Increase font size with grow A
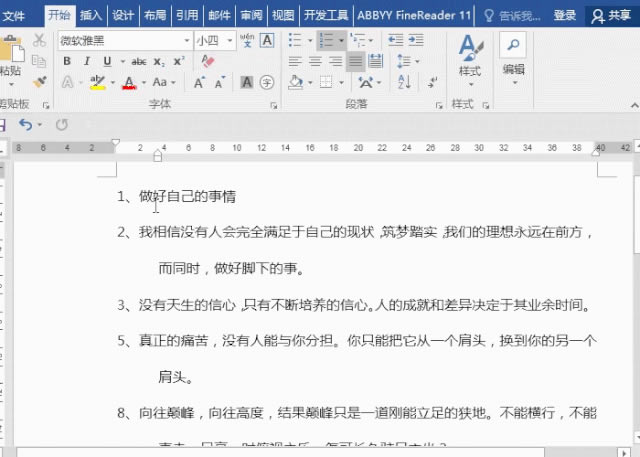 (x=199, y=82)
